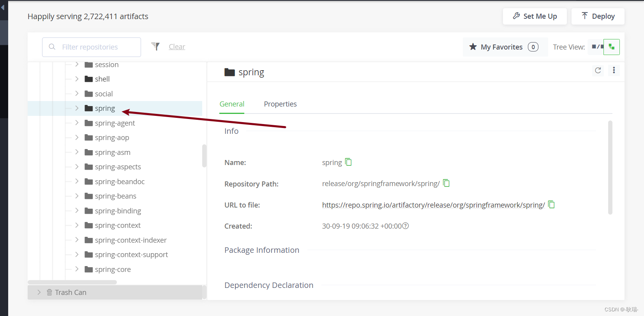This screenshot has width=644, height=316.
Task: Expand the session folder
Action: [x=77, y=64]
